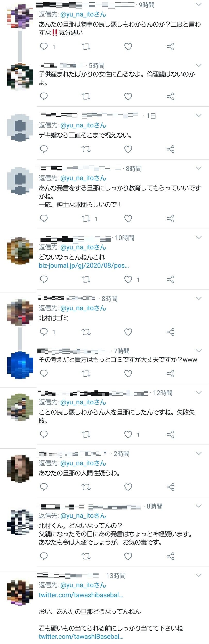Reply to the 人間性疑うわ tweet
Screen dimensions: 209x644
coord(44,487)
